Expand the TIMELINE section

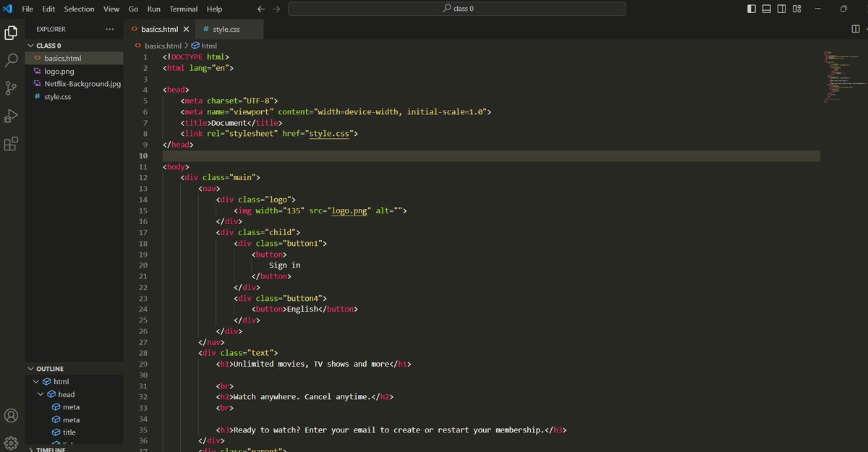pyautogui.click(x=72, y=449)
